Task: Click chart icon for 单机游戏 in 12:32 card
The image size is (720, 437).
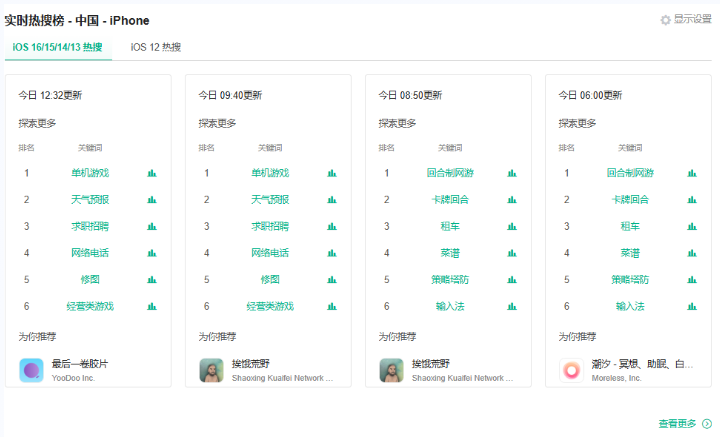Action: pyautogui.click(x=152, y=173)
